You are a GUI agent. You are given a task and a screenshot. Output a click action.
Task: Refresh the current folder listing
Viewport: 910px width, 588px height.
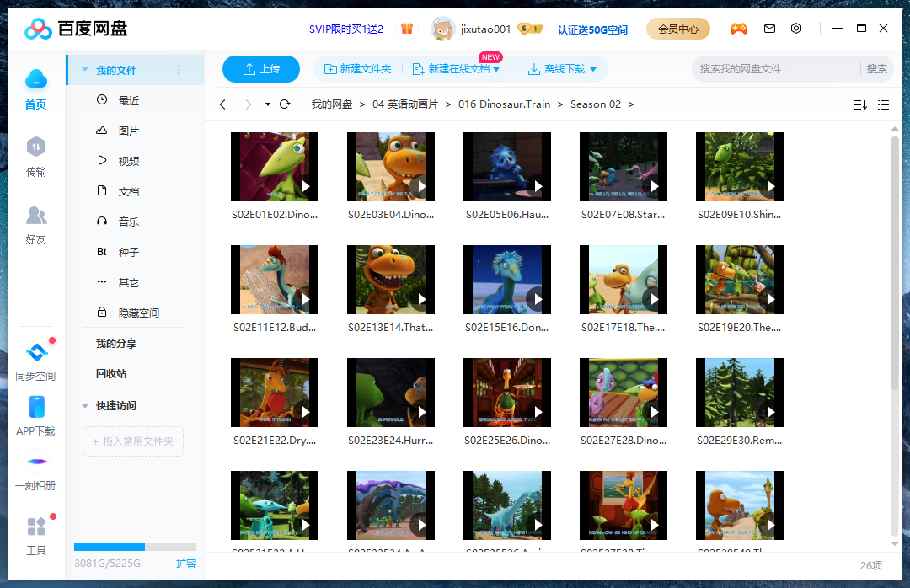285,104
